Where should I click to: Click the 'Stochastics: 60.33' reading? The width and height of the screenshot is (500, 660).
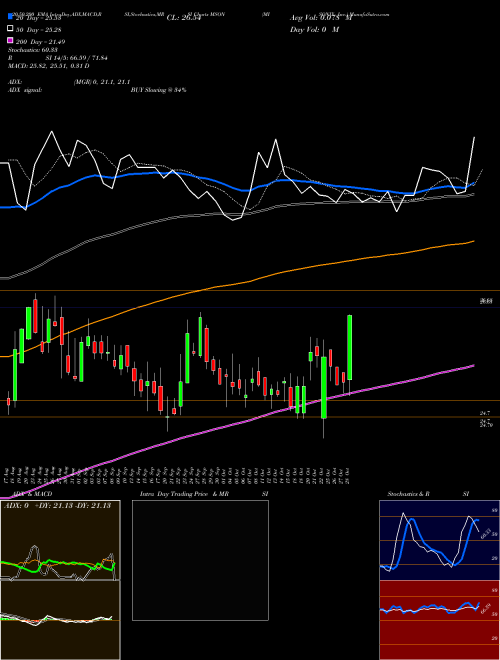[32, 50]
